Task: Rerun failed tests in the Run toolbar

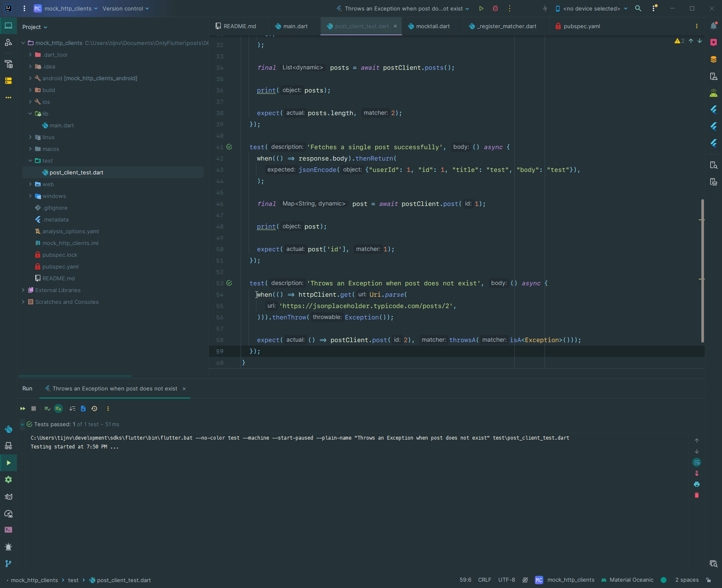Action: tap(23, 409)
